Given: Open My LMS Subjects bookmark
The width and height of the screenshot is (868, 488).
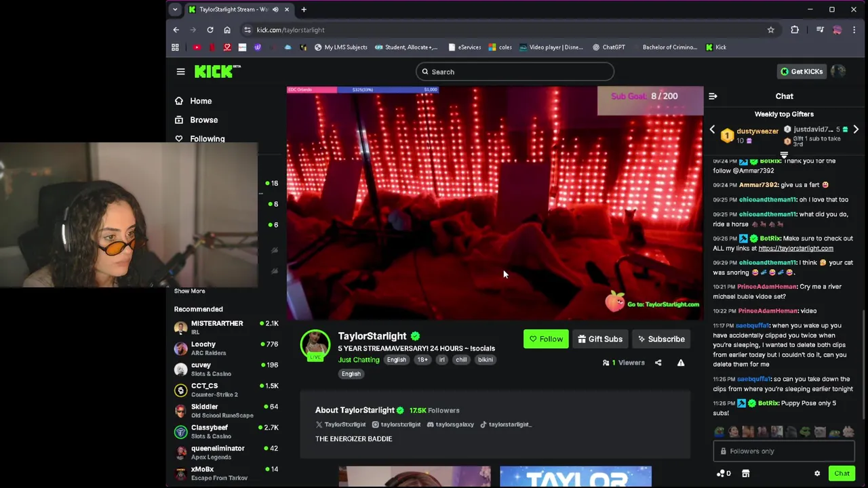Looking at the screenshot, I should (x=340, y=47).
